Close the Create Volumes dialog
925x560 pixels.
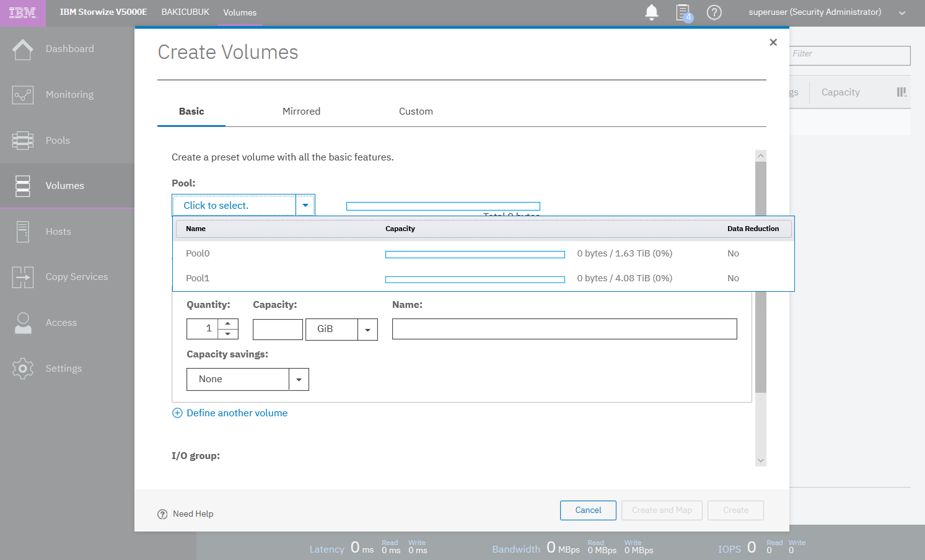pos(773,42)
